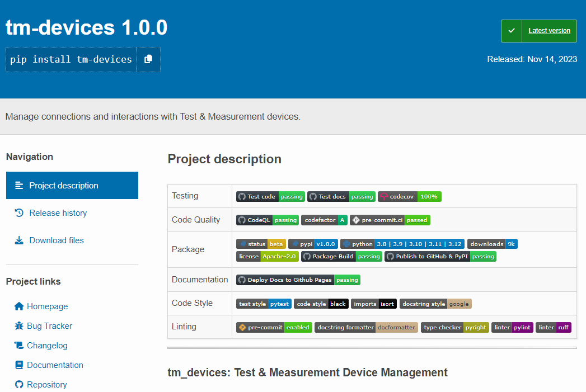Click the Navigation sidebar heading

(30, 157)
